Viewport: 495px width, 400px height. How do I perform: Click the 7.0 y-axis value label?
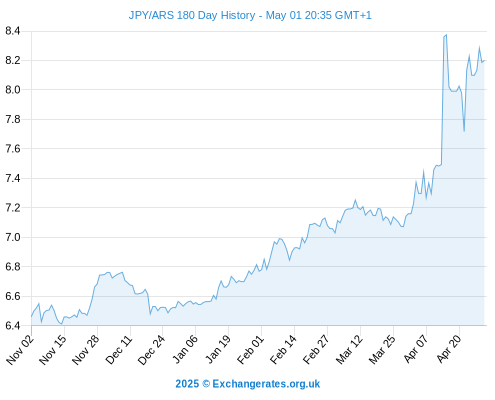point(13,237)
